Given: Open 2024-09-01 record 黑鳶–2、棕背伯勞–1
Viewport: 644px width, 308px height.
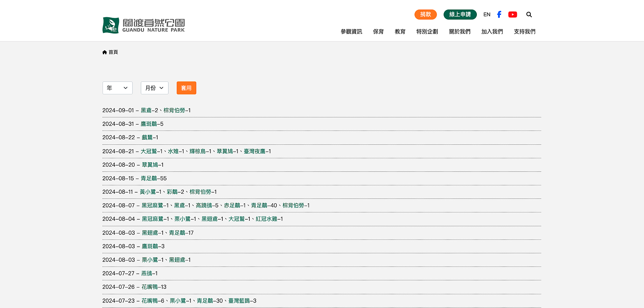Looking at the screenshot, I should (166, 110).
